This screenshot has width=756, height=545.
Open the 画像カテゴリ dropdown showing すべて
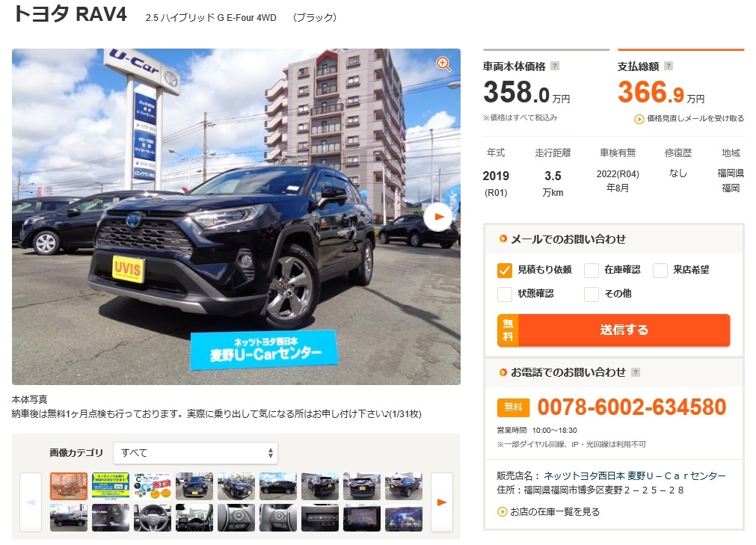[x=196, y=453]
